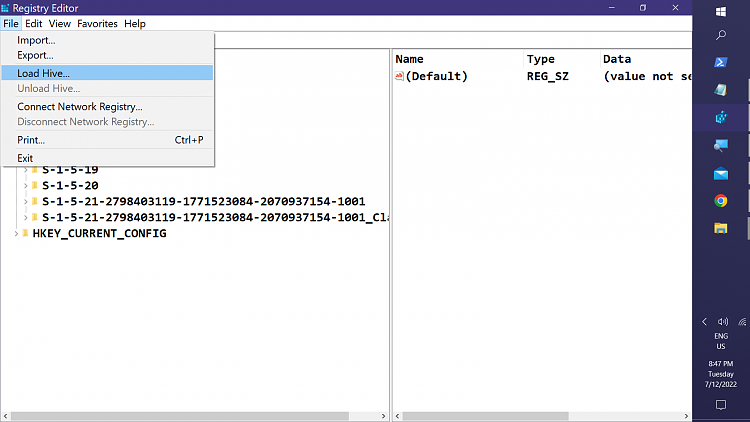Open the File menu
750x422 pixels.
11,23
